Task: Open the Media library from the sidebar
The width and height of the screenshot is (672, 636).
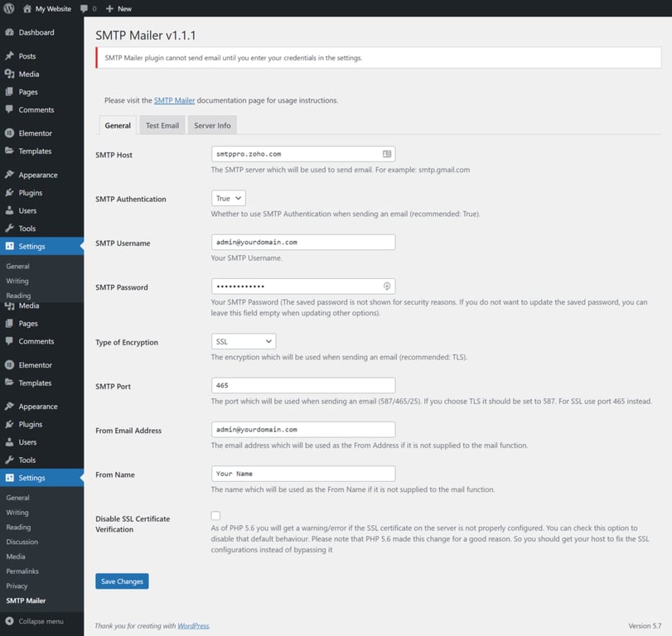Action: click(x=28, y=73)
